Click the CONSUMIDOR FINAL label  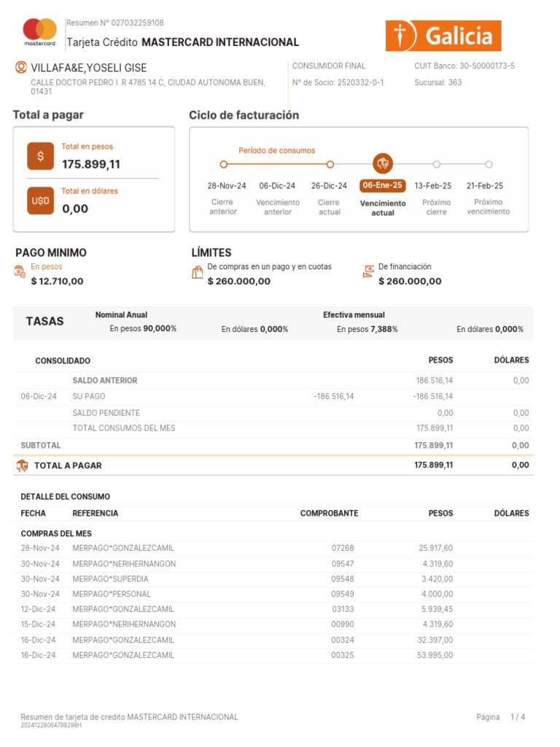(x=329, y=66)
